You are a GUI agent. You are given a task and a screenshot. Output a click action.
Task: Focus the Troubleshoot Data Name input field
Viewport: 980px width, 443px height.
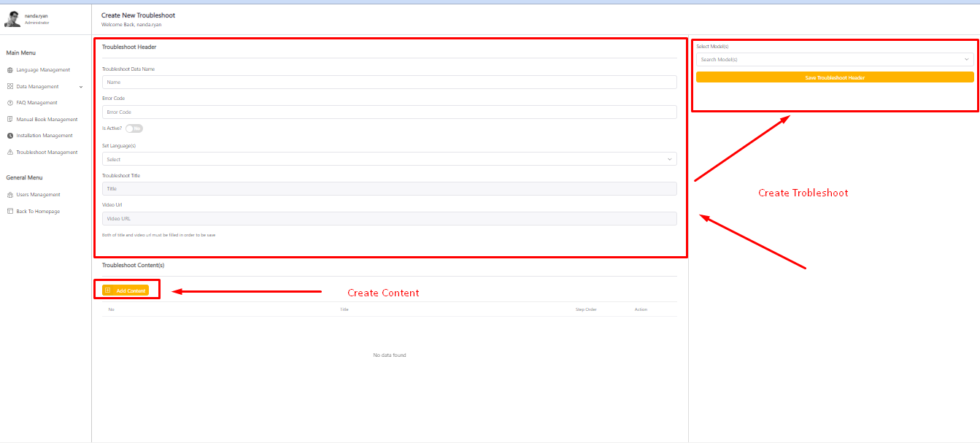pos(389,82)
